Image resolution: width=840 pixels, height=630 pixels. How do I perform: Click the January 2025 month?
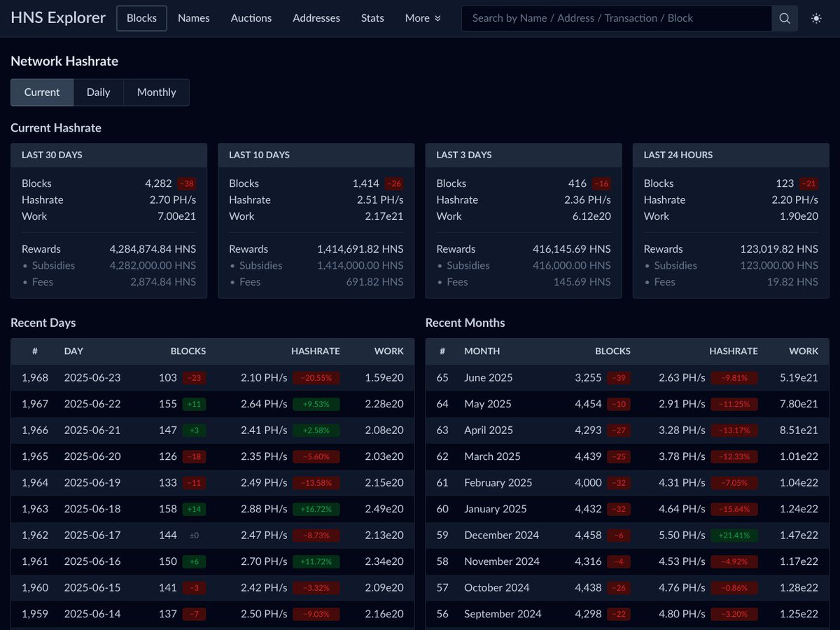tap(494, 509)
